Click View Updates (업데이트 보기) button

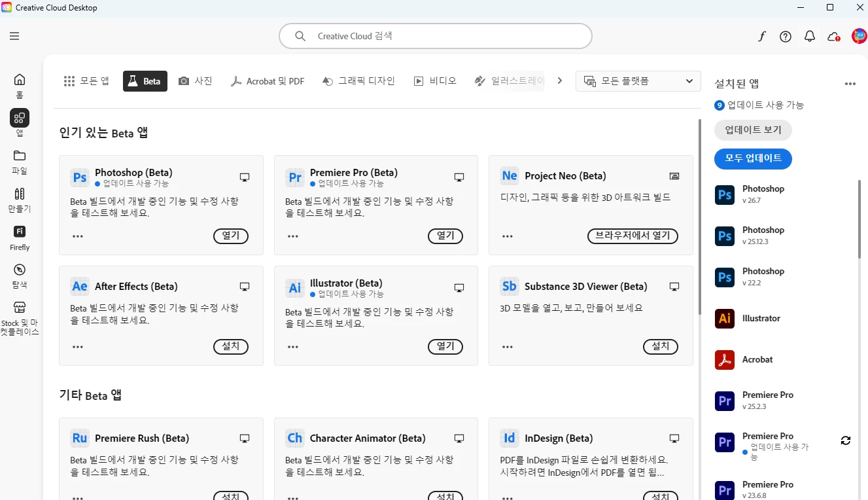point(753,130)
